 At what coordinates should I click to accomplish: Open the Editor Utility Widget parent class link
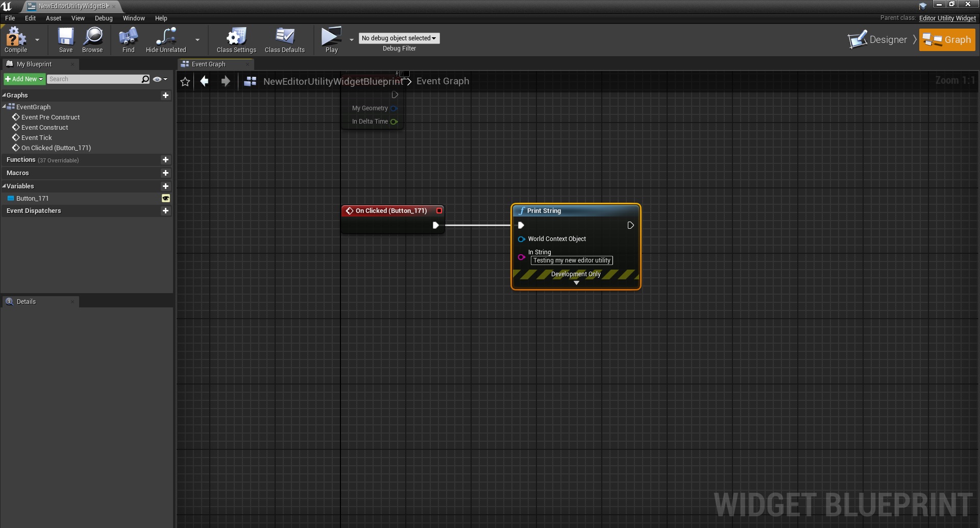tap(947, 18)
